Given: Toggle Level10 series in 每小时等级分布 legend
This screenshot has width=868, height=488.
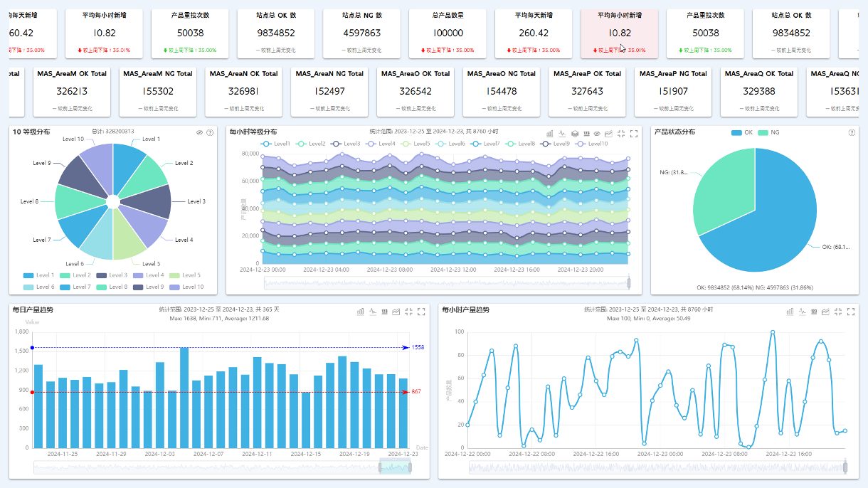Looking at the screenshot, I should coord(591,144).
